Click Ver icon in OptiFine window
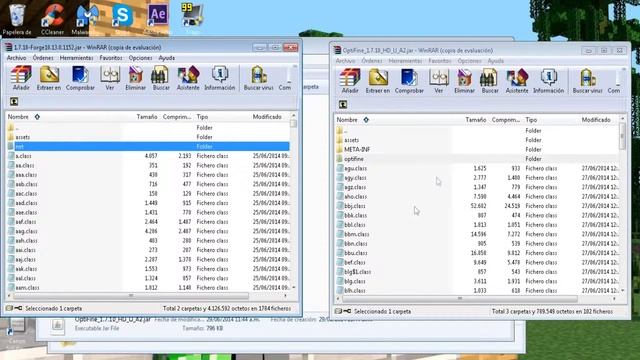 click(x=439, y=81)
